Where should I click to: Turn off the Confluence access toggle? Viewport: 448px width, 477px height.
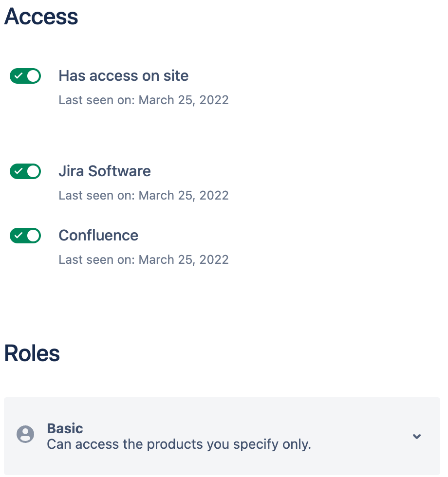pyautogui.click(x=25, y=236)
